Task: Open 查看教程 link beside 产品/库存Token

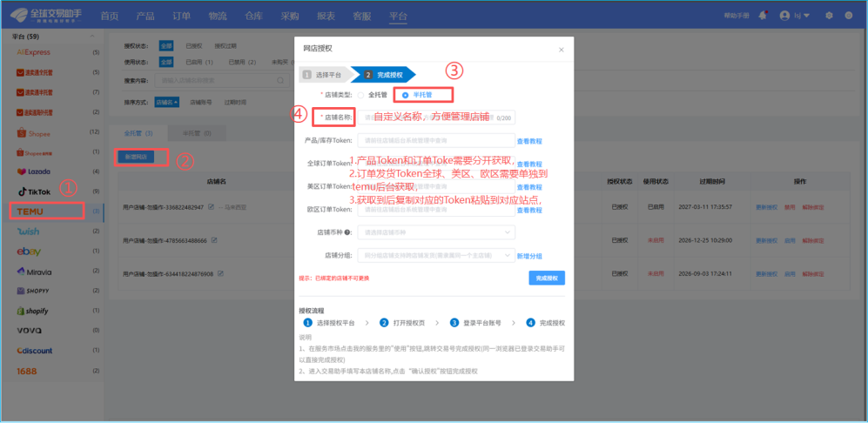Action: [x=529, y=141]
